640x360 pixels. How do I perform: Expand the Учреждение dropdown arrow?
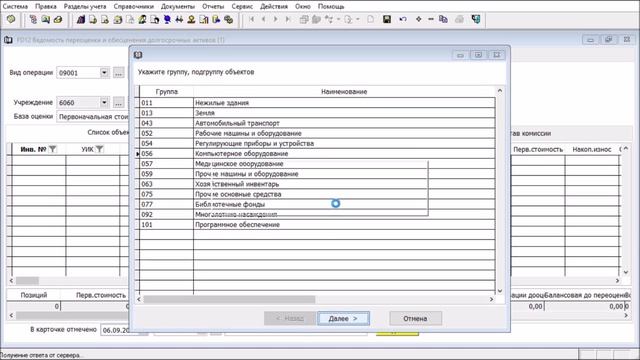(x=104, y=102)
